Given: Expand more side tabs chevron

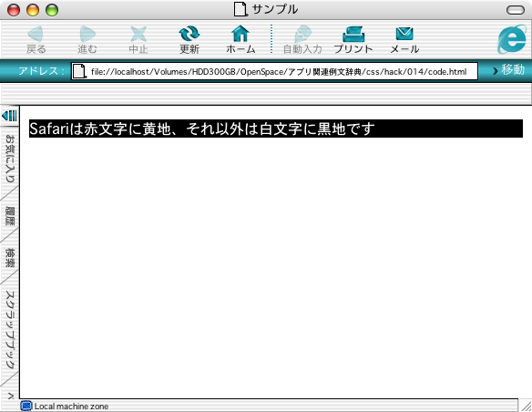Looking at the screenshot, I should (x=10, y=396).
